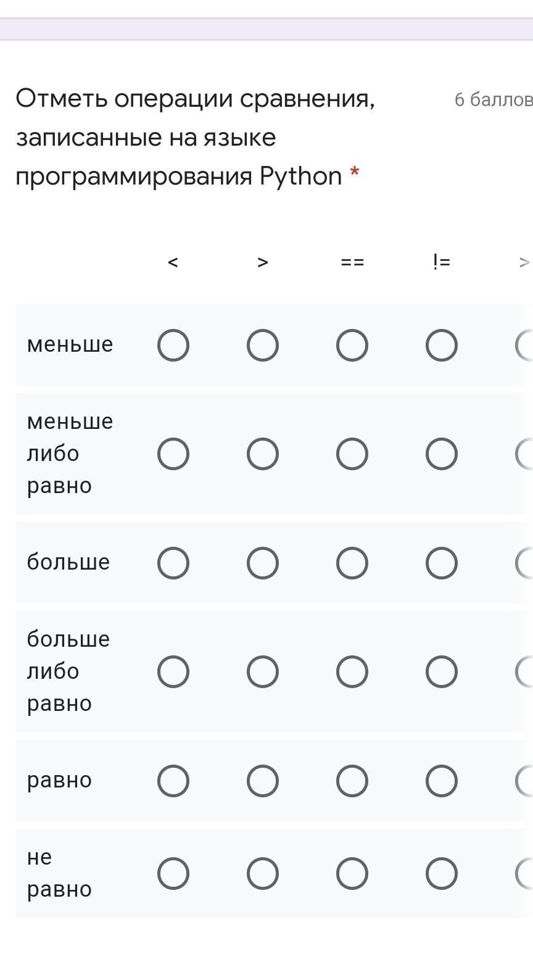This screenshot has height=980, width=533.
Task: Select '<' for 'меньше либо равно' row
Action: 173,454
